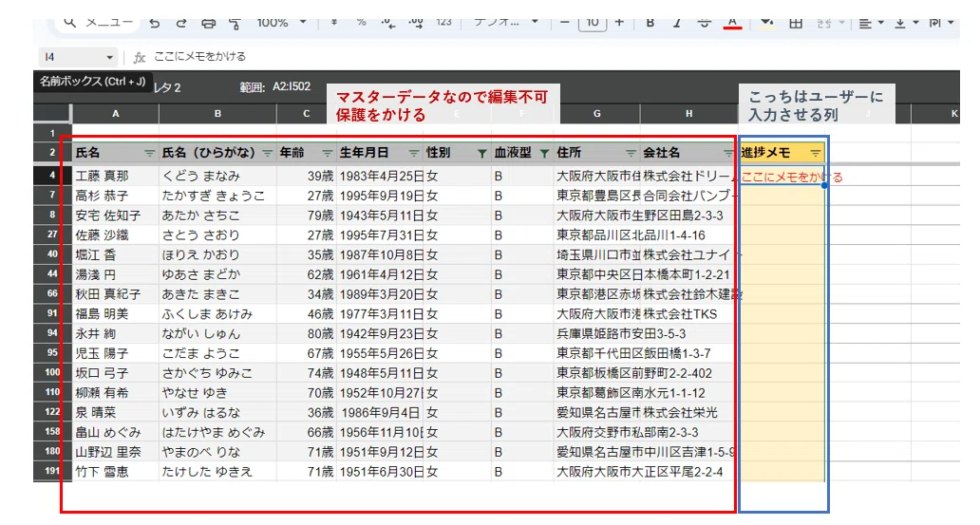Open the active filter on 血液型 column

point(544,153)
